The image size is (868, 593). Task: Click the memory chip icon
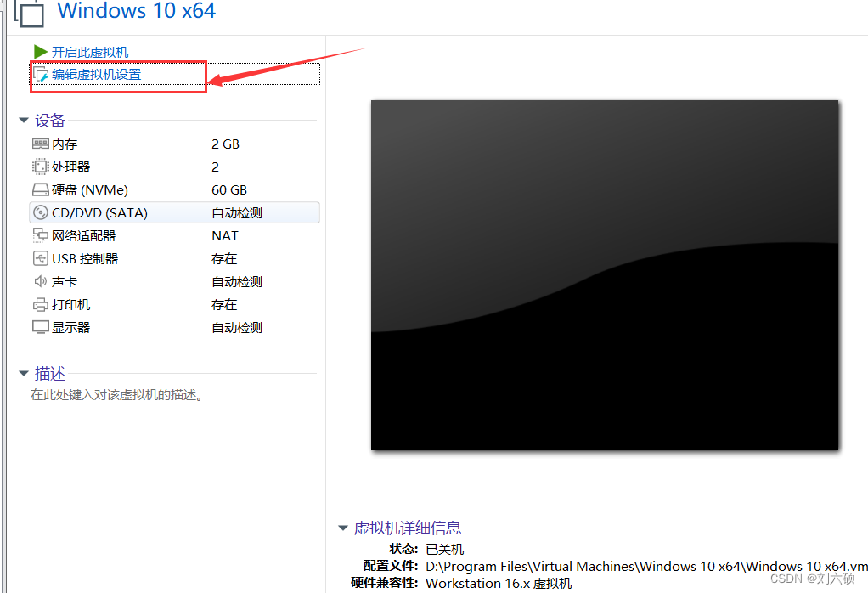(41, 144)
